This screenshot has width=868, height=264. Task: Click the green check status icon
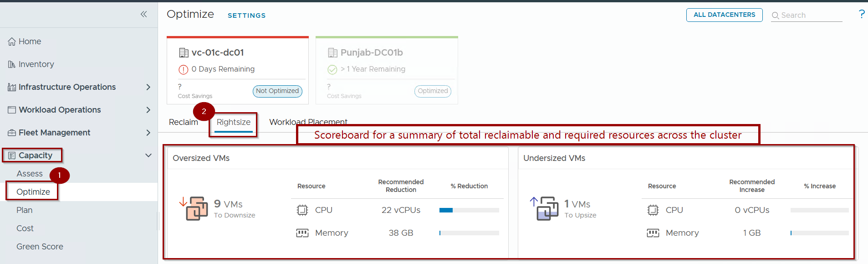(332, 69)
